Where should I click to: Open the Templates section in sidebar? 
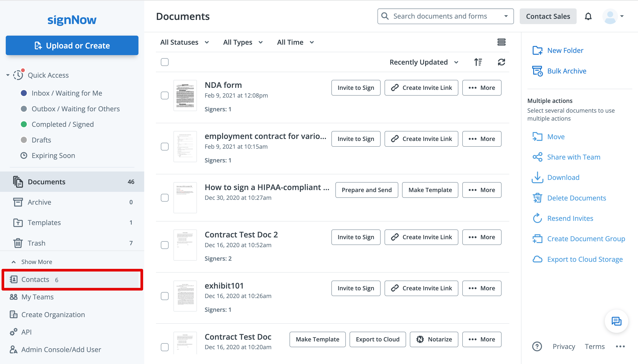pos(44,223)
